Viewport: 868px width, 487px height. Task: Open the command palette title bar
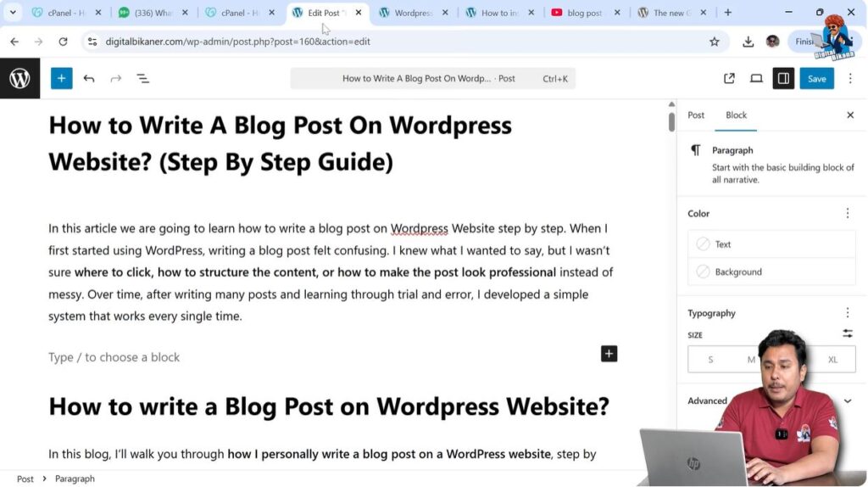click(432, 79)
